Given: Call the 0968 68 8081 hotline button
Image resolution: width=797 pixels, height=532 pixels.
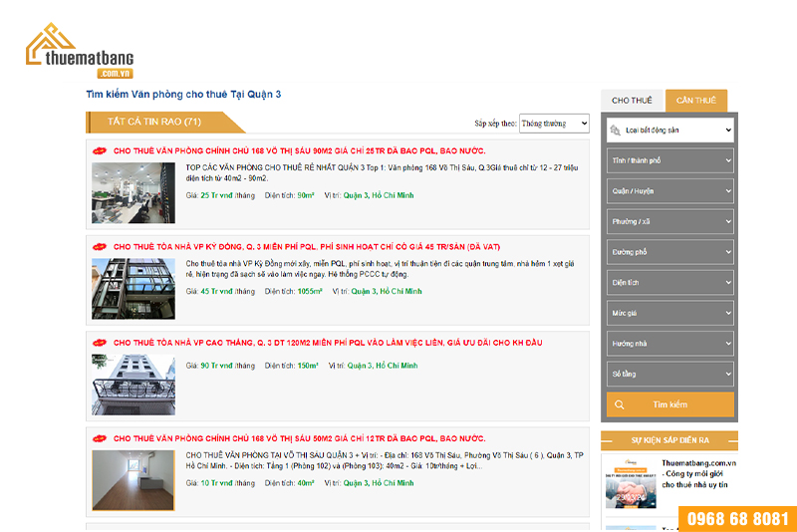Looking at the screenshot, I should (737, 519).
